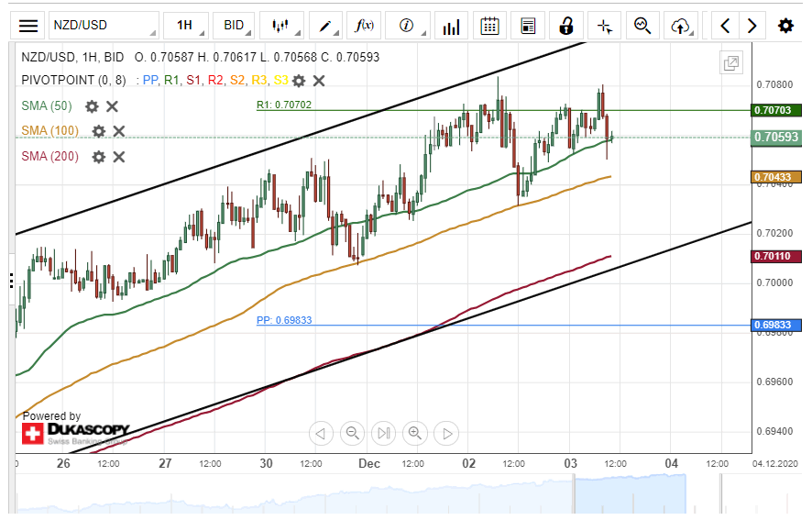This screenshot has width=812, height=520.
Task: Click the cloud upload icon
Action: [x=680, y=26]
